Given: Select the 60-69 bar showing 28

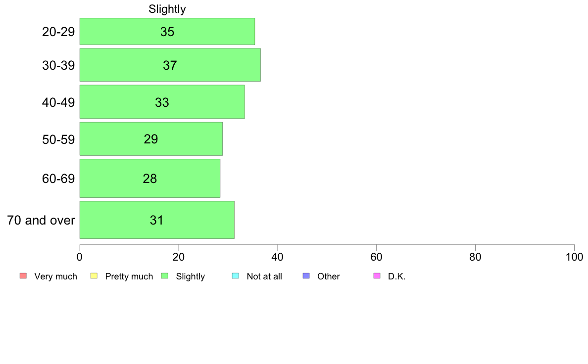Looking at the screenshot, I should (150, 179).
